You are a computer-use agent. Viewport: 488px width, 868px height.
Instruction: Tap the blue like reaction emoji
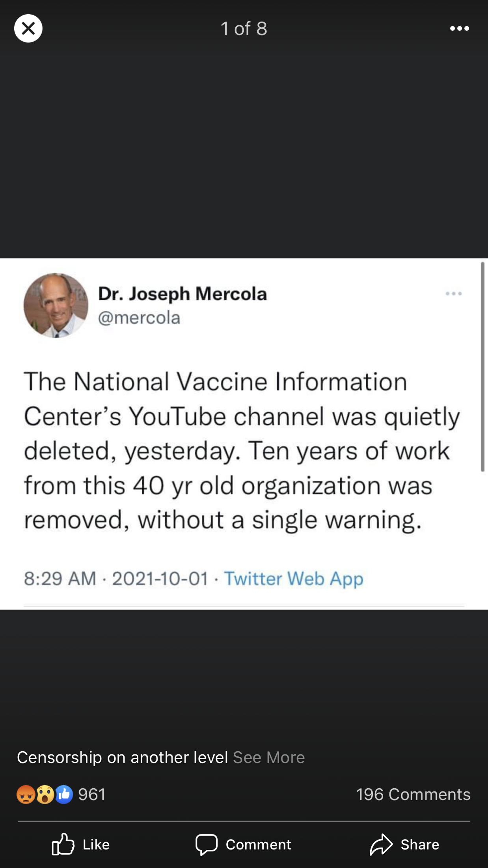tap(64, 795)
